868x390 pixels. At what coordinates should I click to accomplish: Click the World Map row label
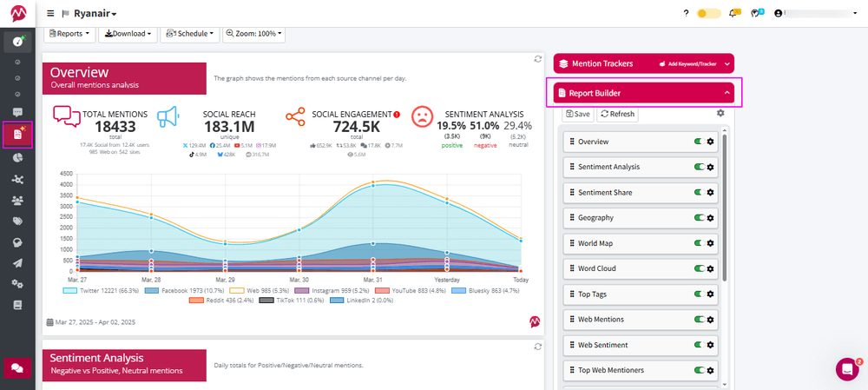click(x=595, y=243)
